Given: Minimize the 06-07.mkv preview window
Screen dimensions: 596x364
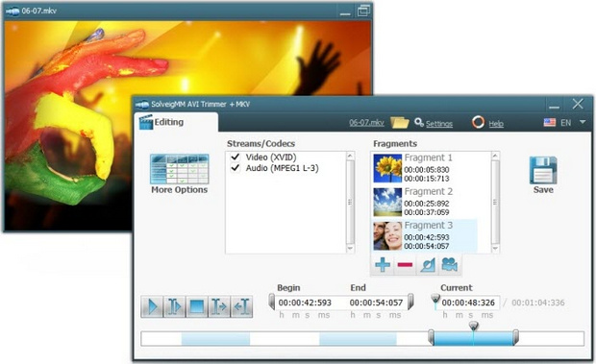Looking at the screenshot, I should 345,12.
